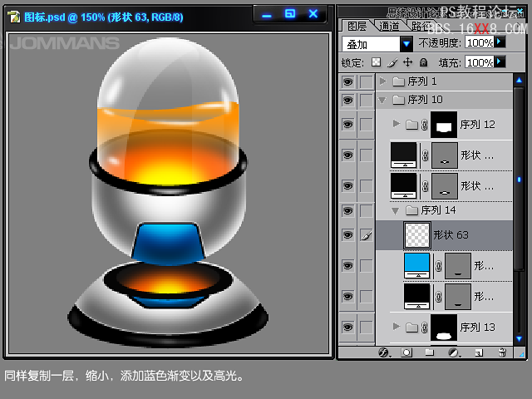Click the lock transparent pixels icon
The width and height of the screenshot is (532, 399).
tap(376, 62)
